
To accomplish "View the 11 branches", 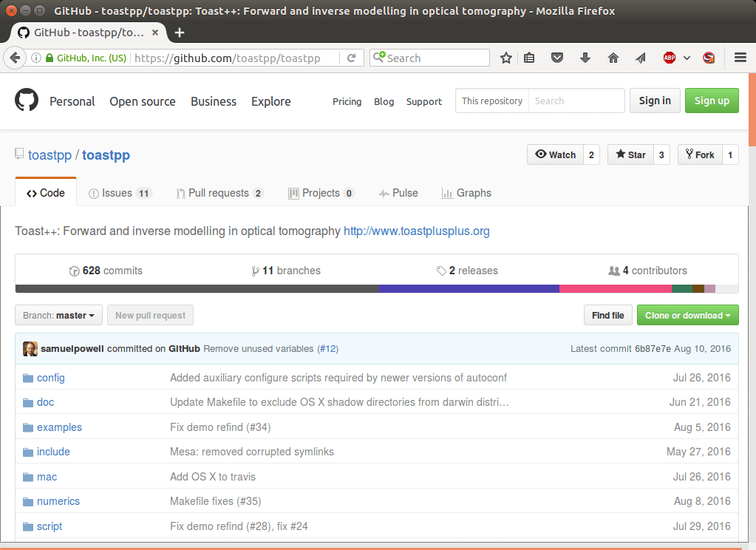I will point(286,271).
